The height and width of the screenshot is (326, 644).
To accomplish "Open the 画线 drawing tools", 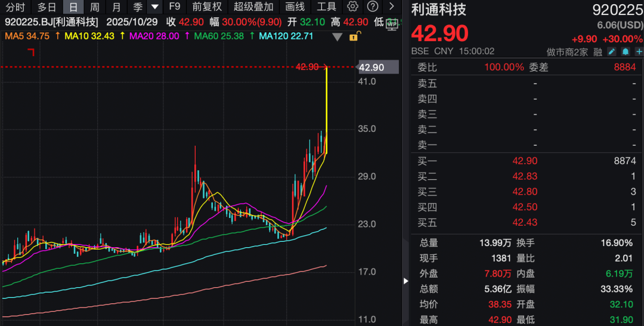I will tap(295, 7).
